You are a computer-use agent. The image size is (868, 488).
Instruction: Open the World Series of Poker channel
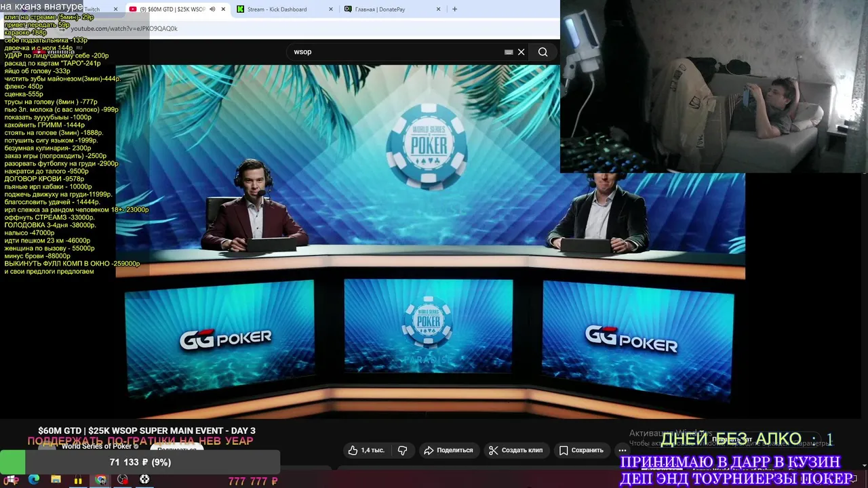(x=96, y=447)
